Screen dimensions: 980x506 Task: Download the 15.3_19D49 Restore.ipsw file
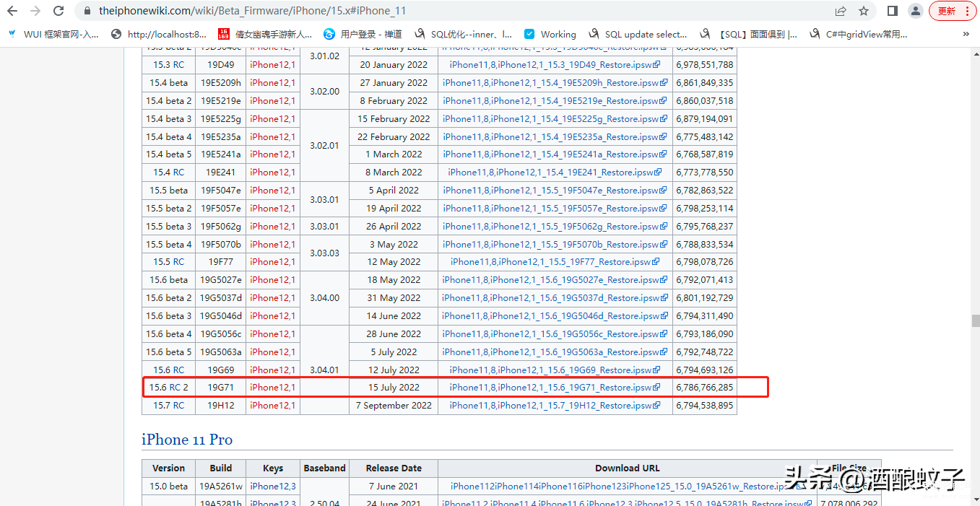click(x=555, y=65)
